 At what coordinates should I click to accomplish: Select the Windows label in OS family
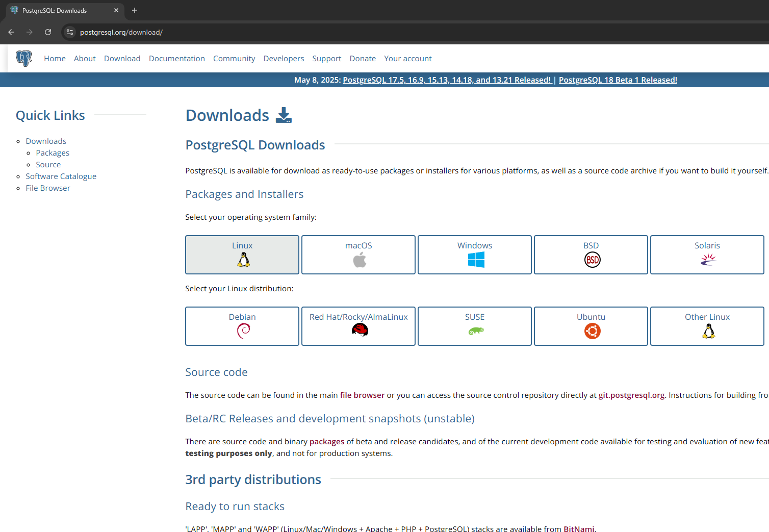tap(475, 246)
